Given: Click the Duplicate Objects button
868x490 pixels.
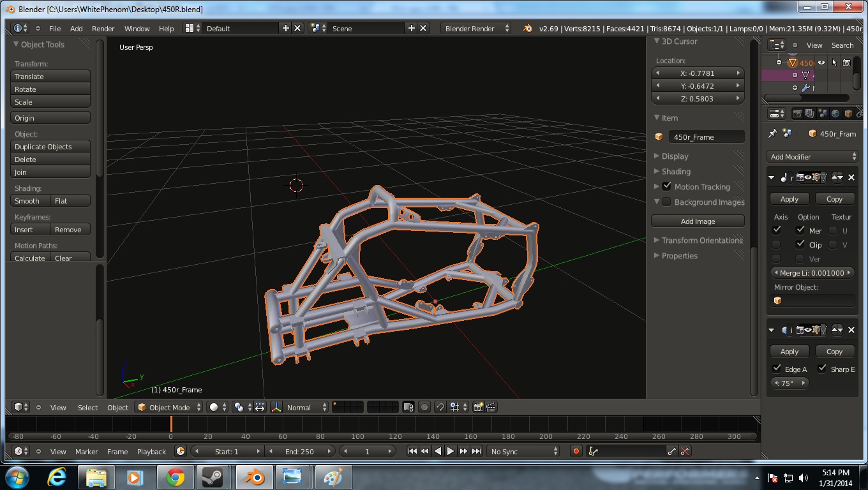Looking at the screenshot, I should pyautogui.click(x=50, y=146).
